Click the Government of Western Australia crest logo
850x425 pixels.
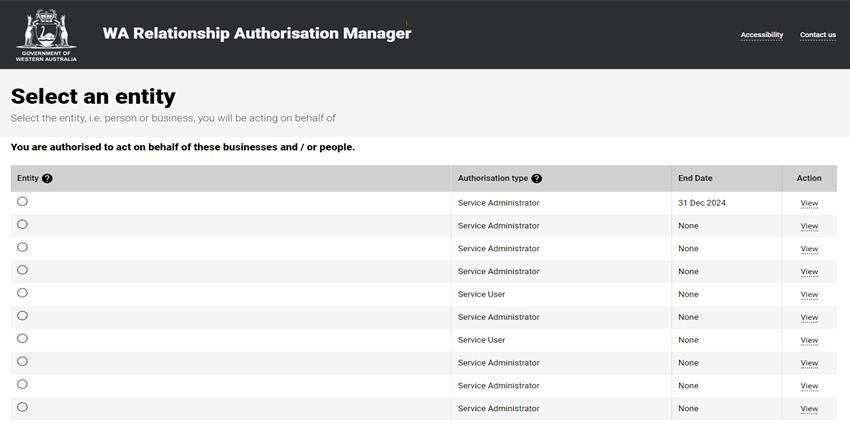coord(46,35)
